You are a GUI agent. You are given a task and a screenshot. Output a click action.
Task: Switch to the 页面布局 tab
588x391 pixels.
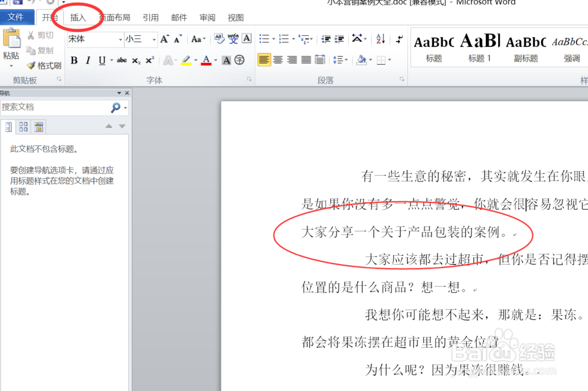coord(115,18)
